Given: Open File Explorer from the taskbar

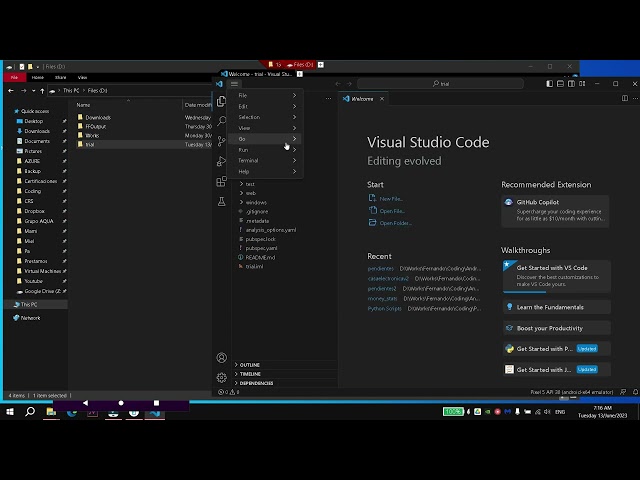Looking at the screenshot, I should pyautogui.click(x=51, y=412).
